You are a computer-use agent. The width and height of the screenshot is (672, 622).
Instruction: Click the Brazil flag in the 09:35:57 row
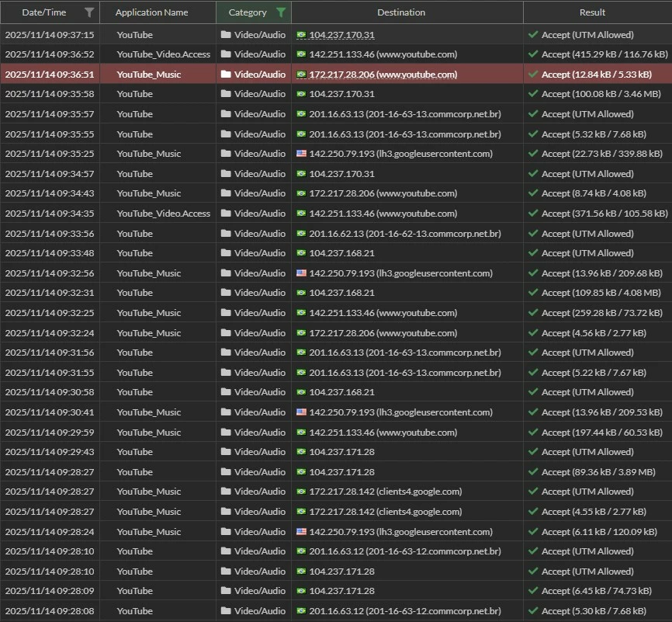[301, 113]
